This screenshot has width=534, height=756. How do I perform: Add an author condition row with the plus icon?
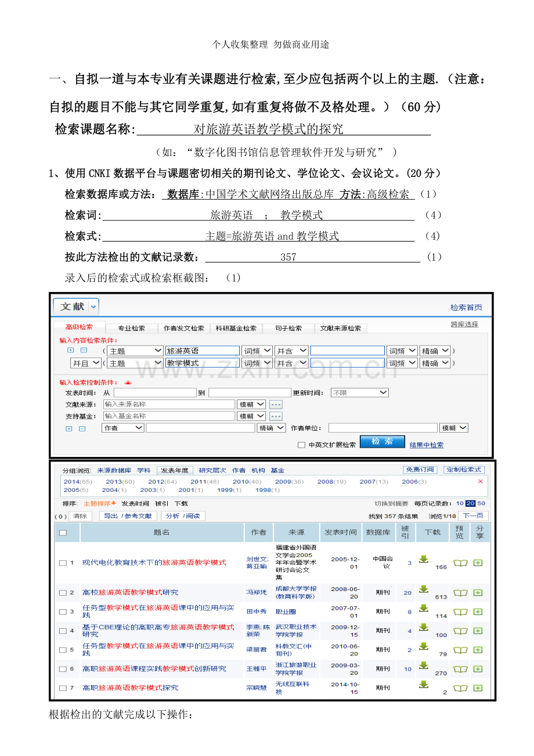pos(69,429)
